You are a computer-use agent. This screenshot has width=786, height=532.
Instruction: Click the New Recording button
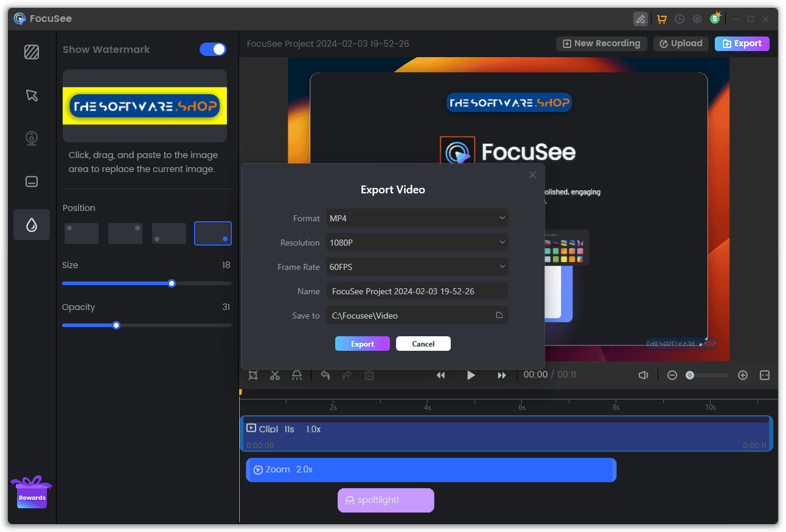(x=601, y=43)
